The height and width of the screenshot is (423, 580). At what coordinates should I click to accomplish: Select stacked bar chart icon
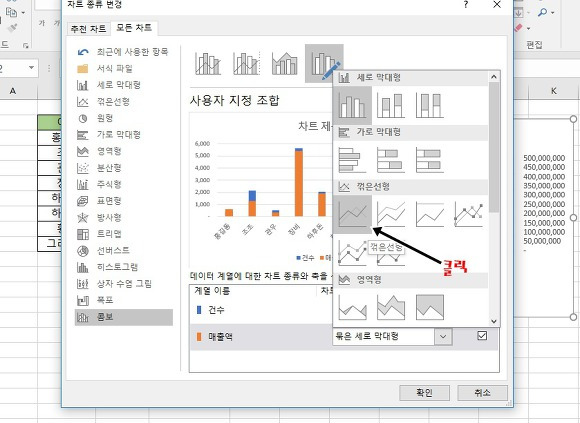(391, 160)
